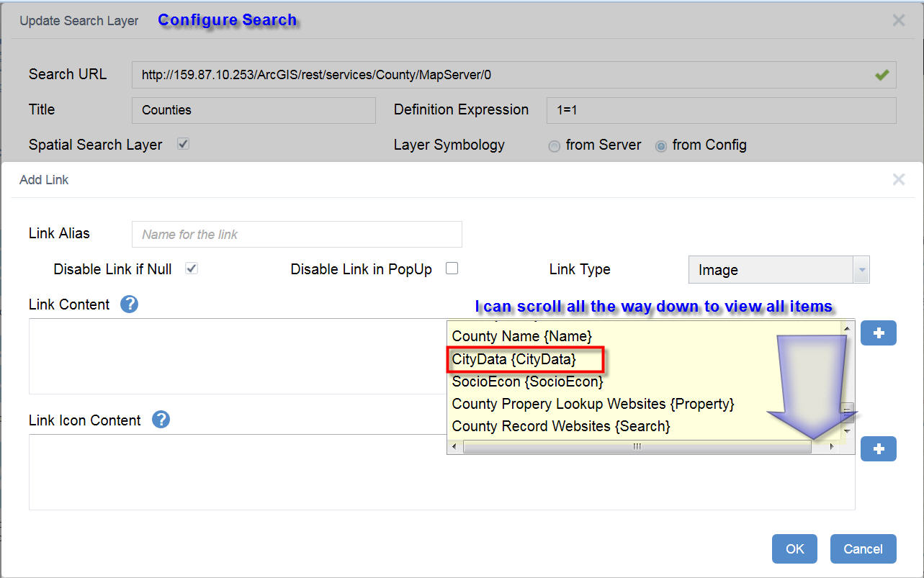Click the Link Icon Content help icon
The image size is (924, 578).
(161, 420)
